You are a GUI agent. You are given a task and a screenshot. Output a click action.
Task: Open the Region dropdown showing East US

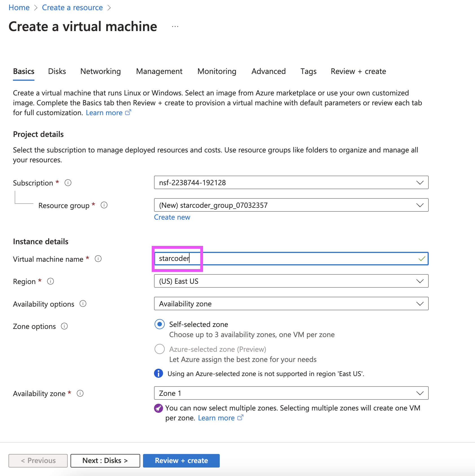pos(291,281)
